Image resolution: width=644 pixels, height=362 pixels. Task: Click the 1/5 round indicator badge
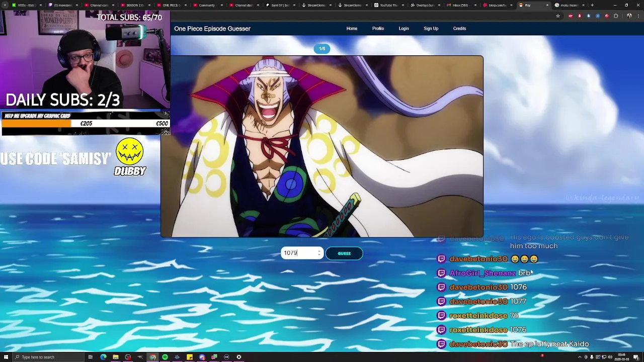coord(322,49)
